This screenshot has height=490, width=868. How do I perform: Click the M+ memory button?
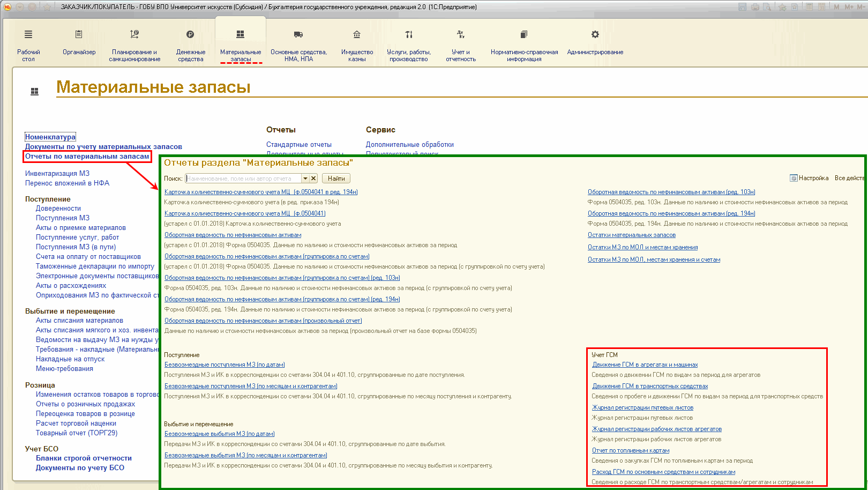[849, 7]
